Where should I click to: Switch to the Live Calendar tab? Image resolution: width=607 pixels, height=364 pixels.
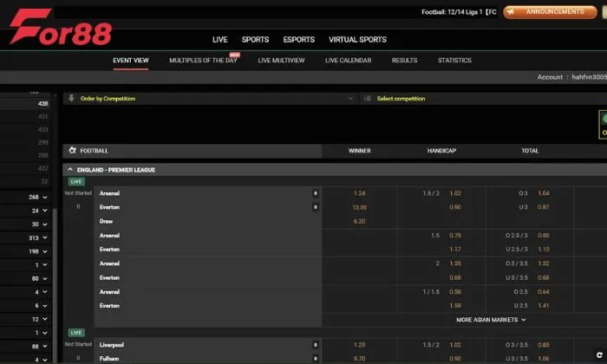348,61
